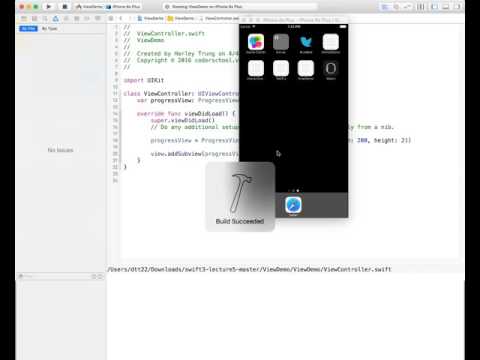Viewport: 480px width, 360px height.
Task: Click the 'var progressView' line
Action: click(x=188, y=100)
